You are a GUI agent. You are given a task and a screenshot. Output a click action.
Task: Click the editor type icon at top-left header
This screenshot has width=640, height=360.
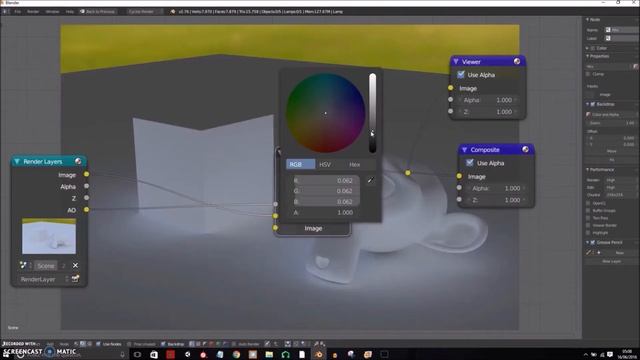pos(5,11)
